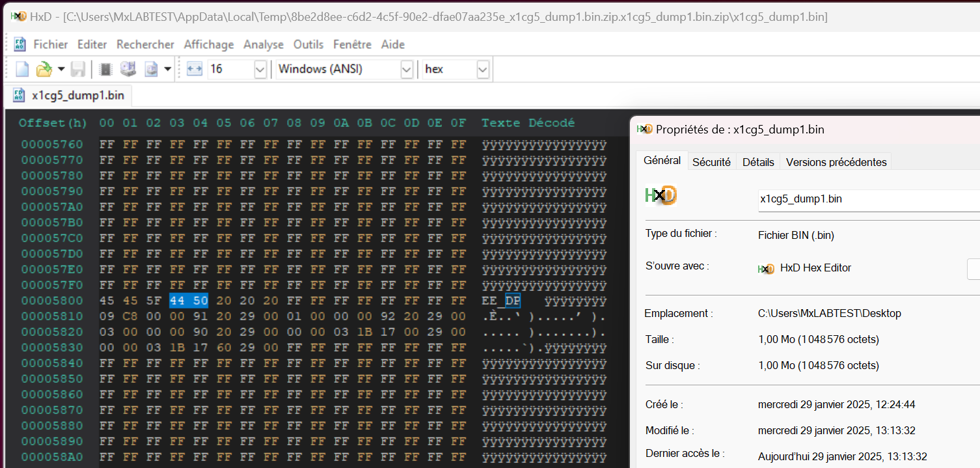Screen dimensions: 980x468
Task: Click the location C:\Users\MxLABTEST\Desktop
Action: (x=830, y=314)
